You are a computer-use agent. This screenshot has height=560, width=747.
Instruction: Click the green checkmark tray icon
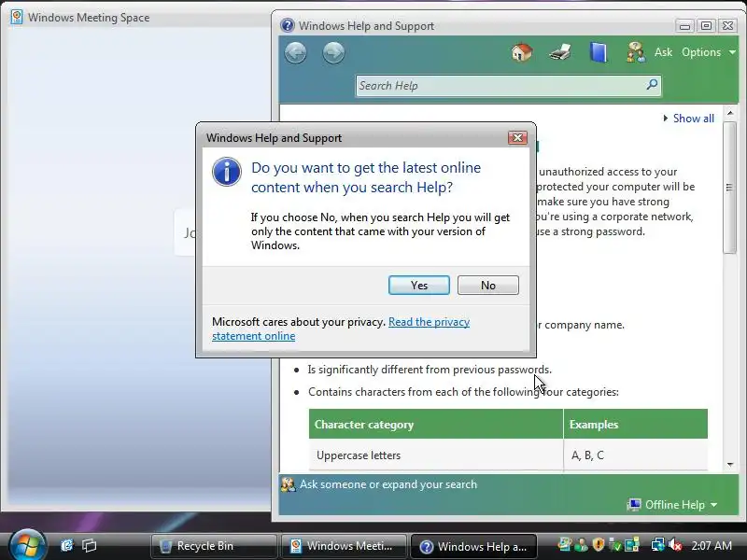[x=615, y=545]
